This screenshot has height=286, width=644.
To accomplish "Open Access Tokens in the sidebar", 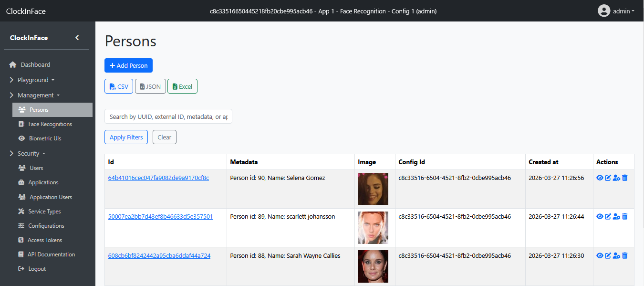I will click(45, 240).
